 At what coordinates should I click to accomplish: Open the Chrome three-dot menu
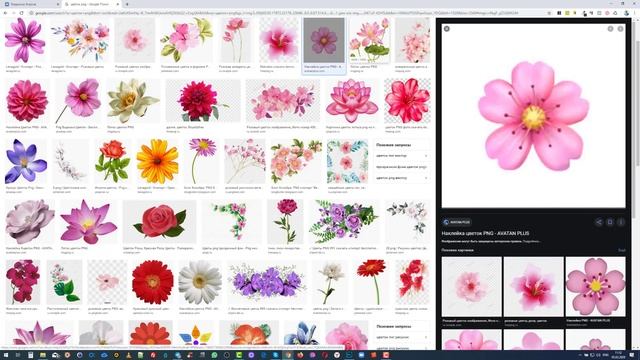tap(635, 13)
